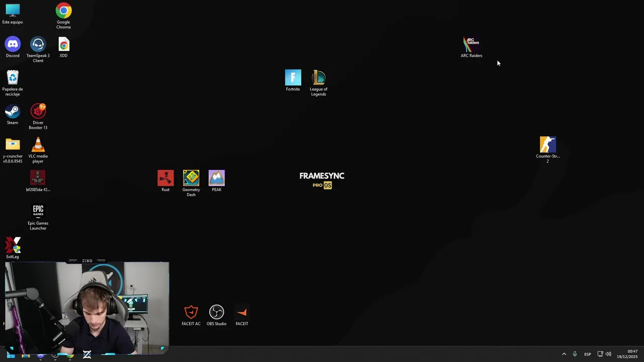
Task: Open the Discord desktop shortcut
Action: 13,47
